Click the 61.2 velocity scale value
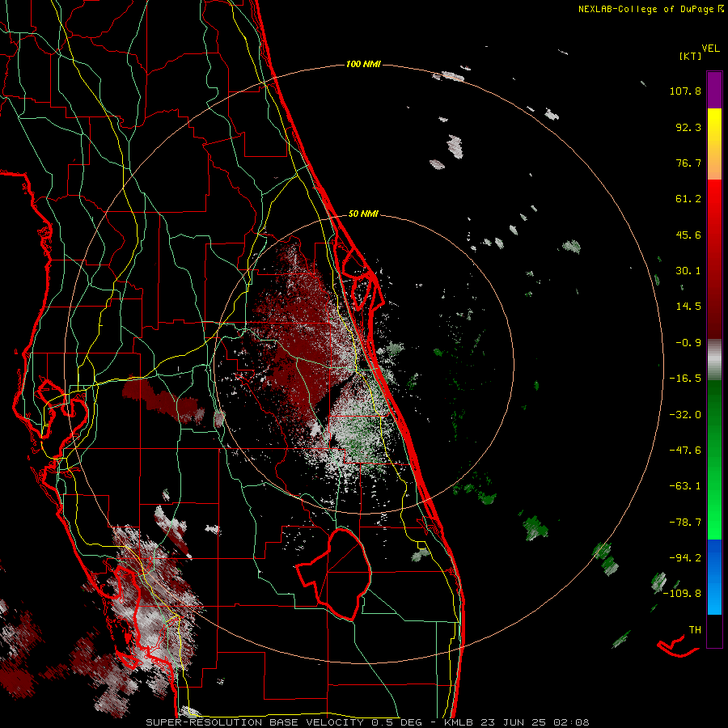 [x=688, y=199]
